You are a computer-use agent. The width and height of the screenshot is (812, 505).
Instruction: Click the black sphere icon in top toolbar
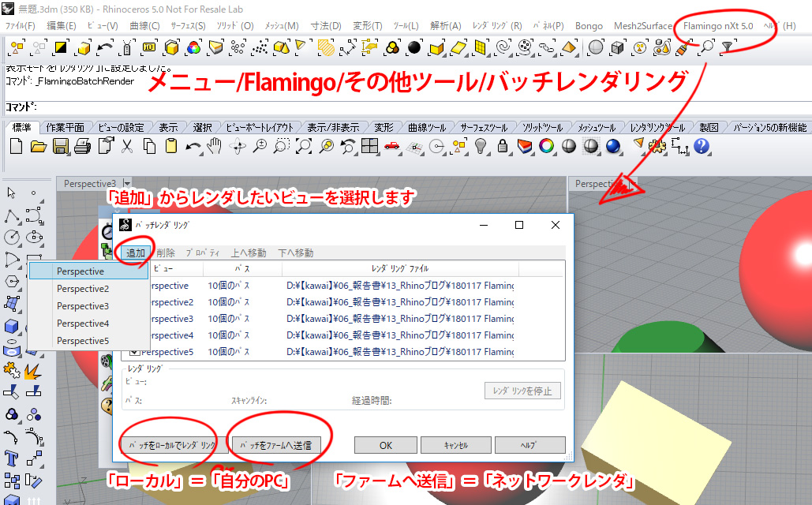414,47
